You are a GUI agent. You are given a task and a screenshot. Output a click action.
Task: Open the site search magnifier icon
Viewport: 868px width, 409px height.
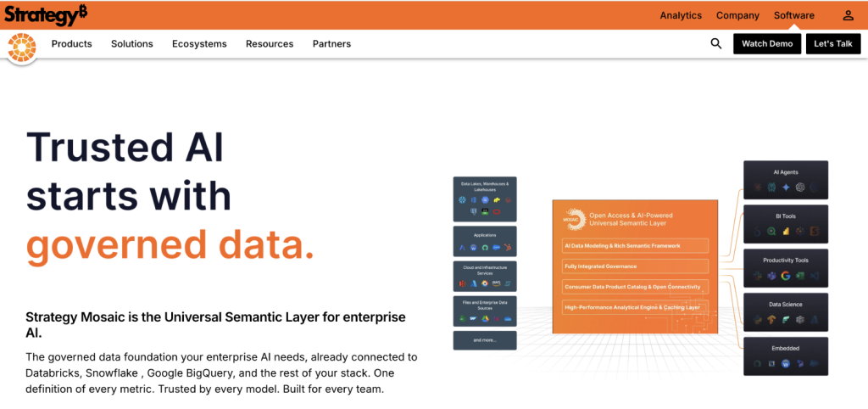[716, 43]
